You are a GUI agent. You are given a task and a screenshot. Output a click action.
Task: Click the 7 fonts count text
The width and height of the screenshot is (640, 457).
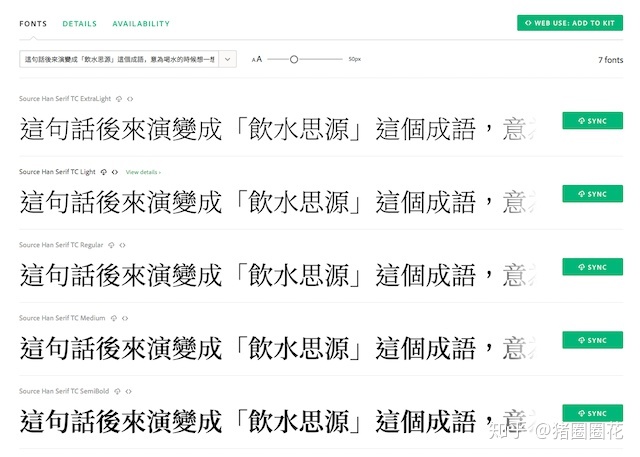click(611, 60)
